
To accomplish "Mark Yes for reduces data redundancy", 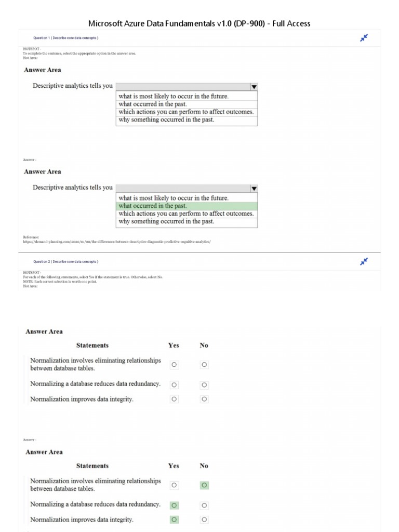I will pos(174,385).
